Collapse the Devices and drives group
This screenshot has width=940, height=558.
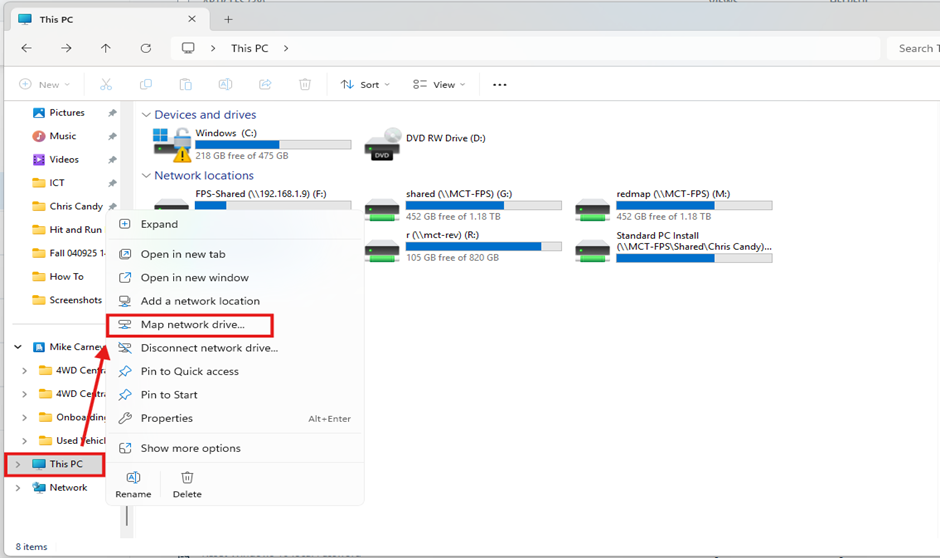[x=146, y=114]
